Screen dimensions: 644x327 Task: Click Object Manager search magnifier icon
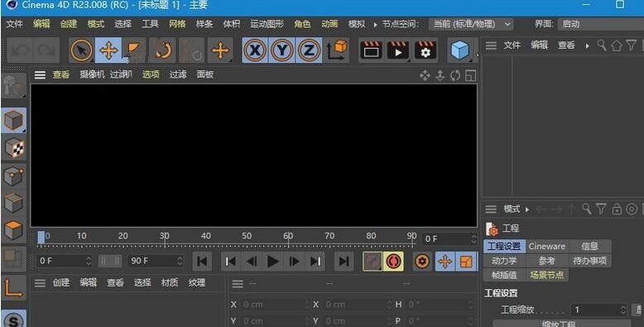(x=602, y=46)
